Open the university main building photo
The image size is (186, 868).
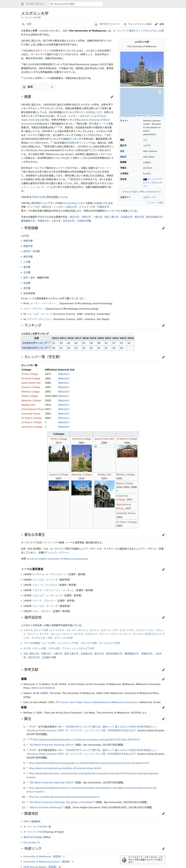(x=142, y=69)
